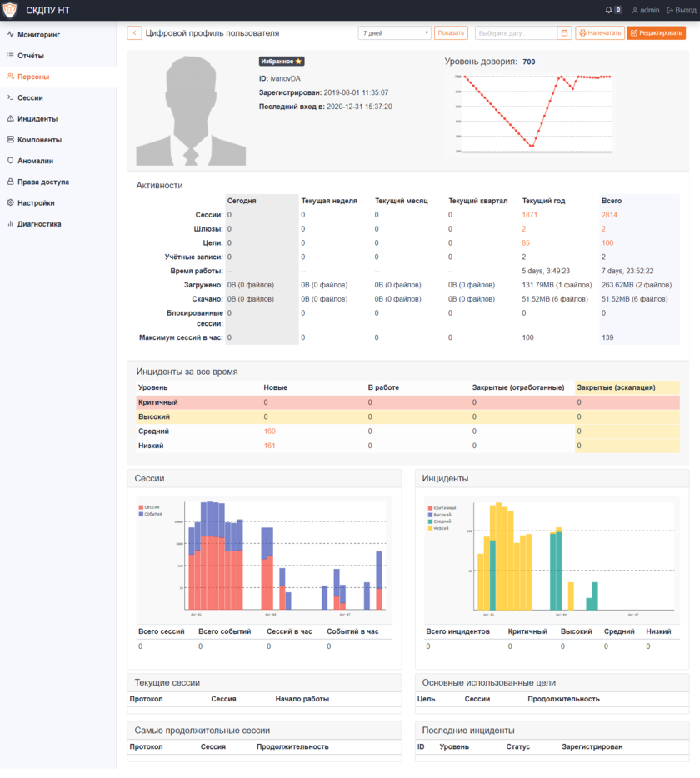
Task: Open Сессии in the sidebar
Action: (x=30, y=97)
